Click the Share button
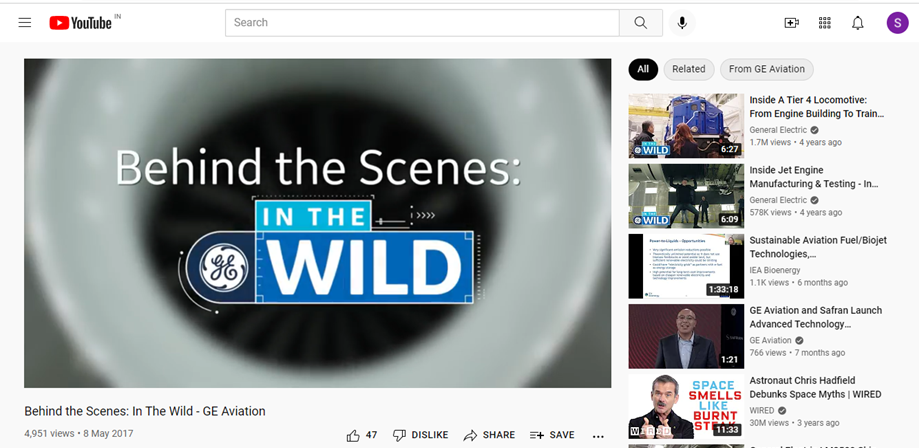 pos(492,435)
